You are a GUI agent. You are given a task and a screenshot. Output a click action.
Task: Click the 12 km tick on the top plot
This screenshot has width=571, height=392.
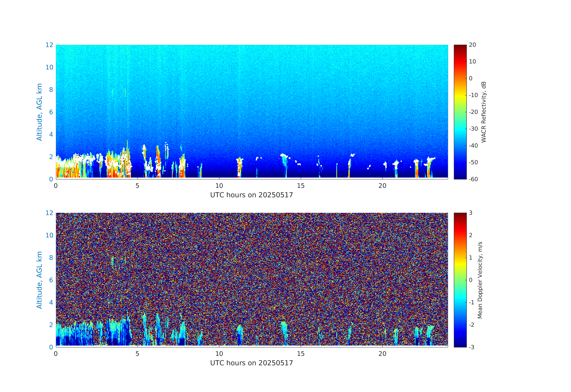[49, 45]
